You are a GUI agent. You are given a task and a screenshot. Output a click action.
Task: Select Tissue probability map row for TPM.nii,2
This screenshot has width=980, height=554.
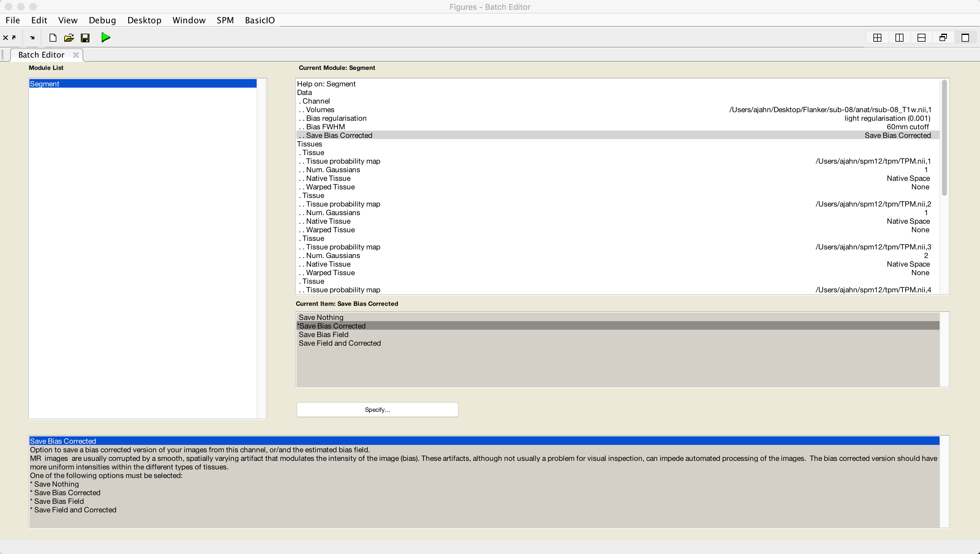(617, 204)
